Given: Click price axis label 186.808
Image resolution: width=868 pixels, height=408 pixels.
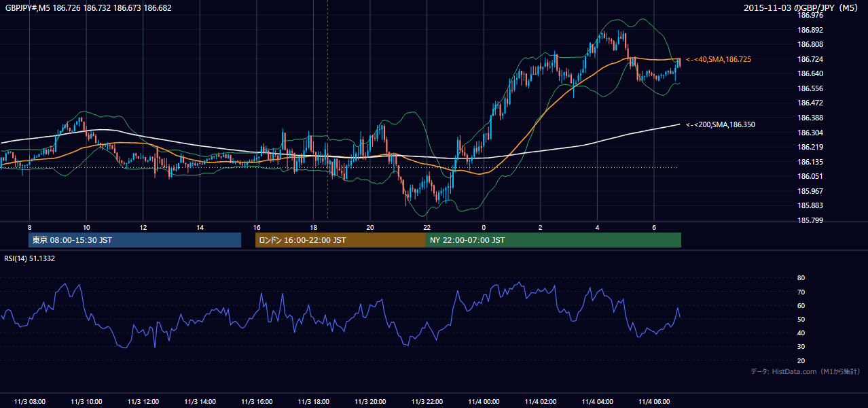Looking at the screenshot, I should [810, 44].
